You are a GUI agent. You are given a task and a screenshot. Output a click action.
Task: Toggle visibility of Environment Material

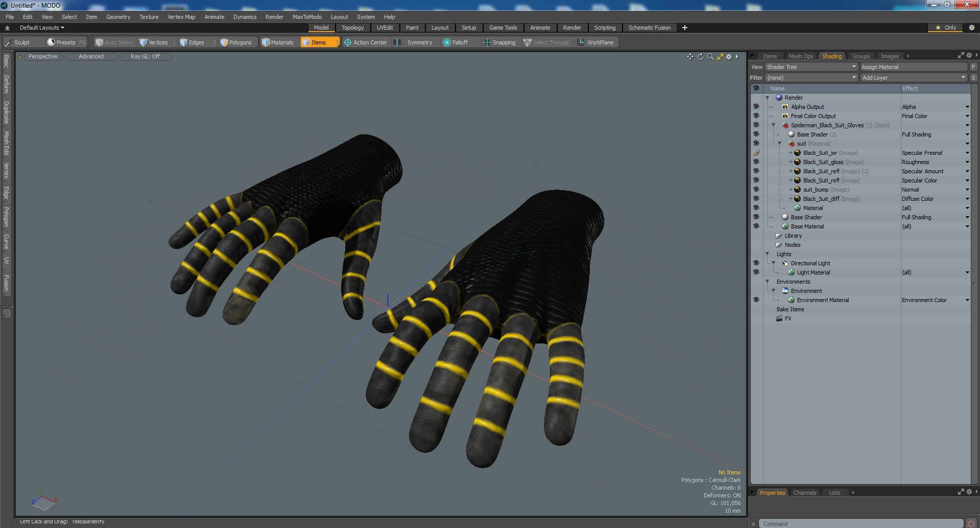tap(756, 300)
